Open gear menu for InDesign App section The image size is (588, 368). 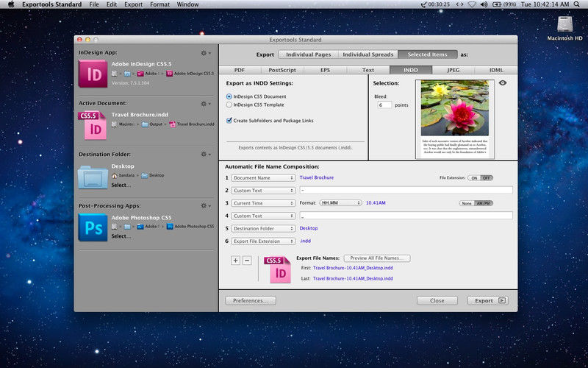(206, 53)
